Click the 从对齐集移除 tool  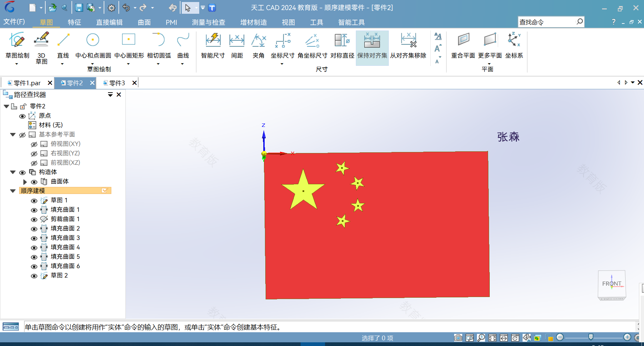(x=408, y=46)
